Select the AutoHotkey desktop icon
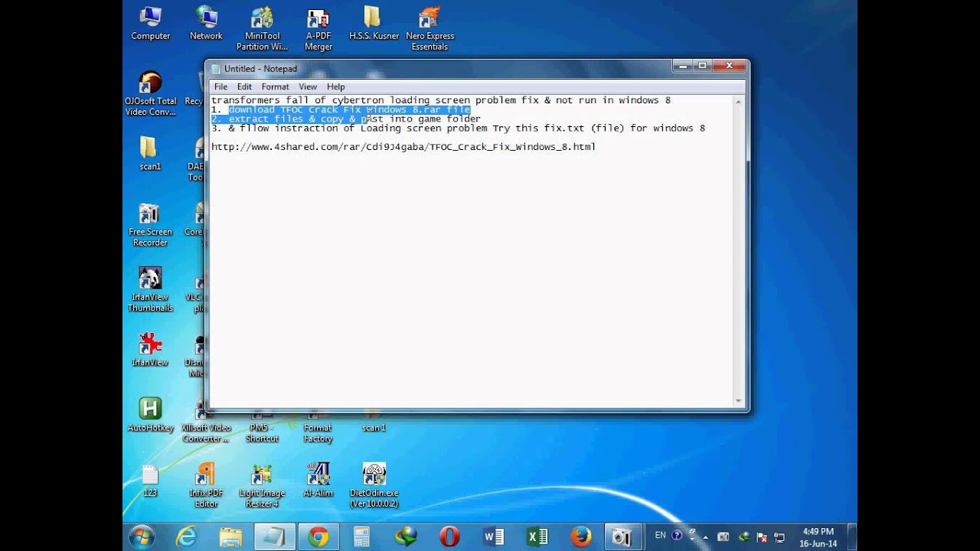The width and height of the screenshot is (980, 551). pyautogui.click(x=151, y=415)
